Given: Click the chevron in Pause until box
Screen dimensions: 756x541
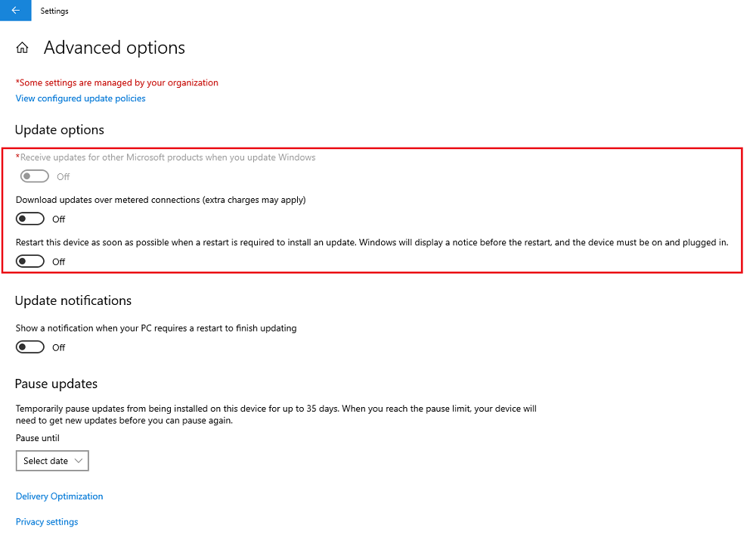Looking at the screenshot, I should coord(79,461).
